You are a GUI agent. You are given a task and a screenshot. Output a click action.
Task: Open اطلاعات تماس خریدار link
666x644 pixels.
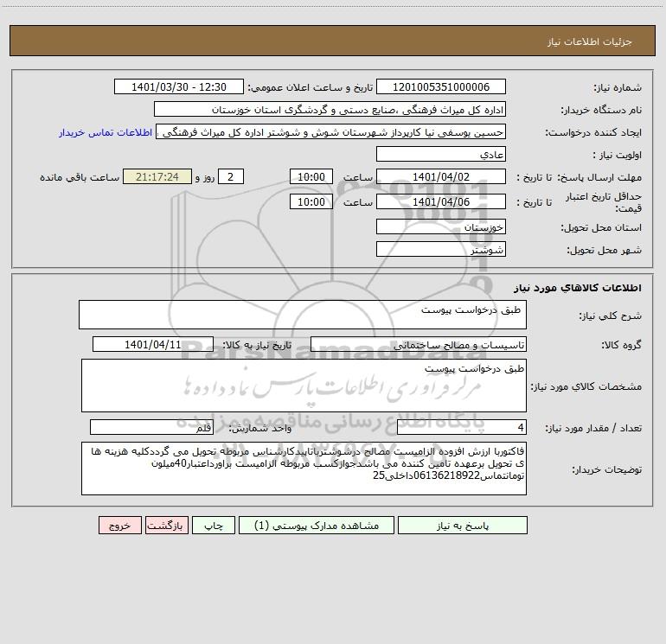click(106, 132)
